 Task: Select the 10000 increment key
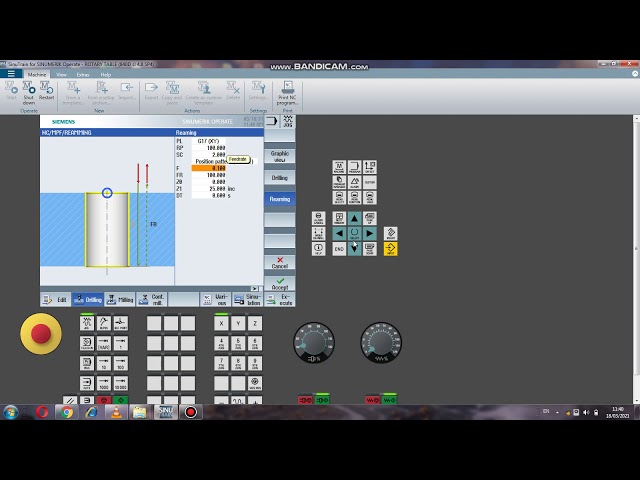point(121,383)
